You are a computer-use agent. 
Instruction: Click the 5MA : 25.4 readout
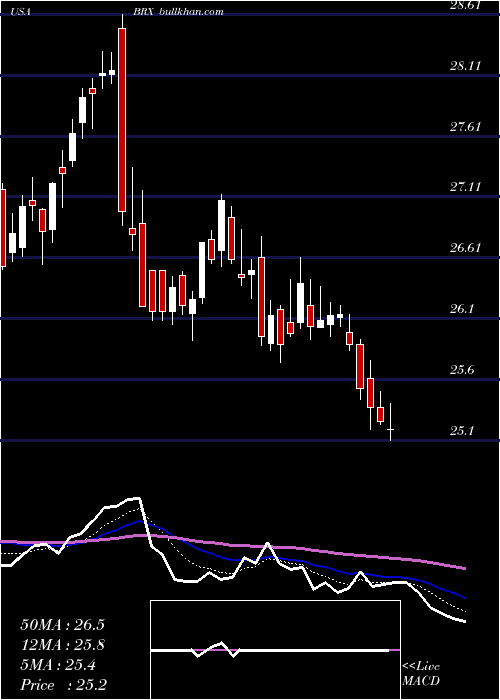coord(58,665)
